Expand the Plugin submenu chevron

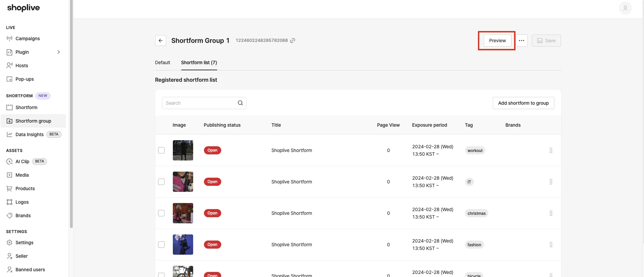59,52
